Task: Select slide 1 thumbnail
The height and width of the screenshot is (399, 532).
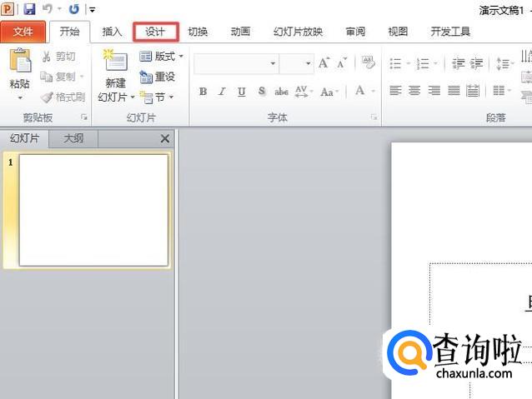Action: coord(93,210)
